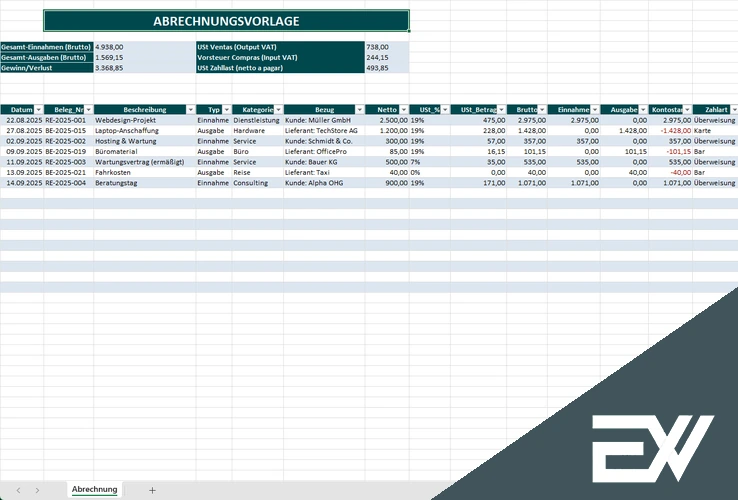Select the ABRECHNUNGSVORLAGE title cell
The height and width of the screenshot is (500, 738).
point(226,21)
